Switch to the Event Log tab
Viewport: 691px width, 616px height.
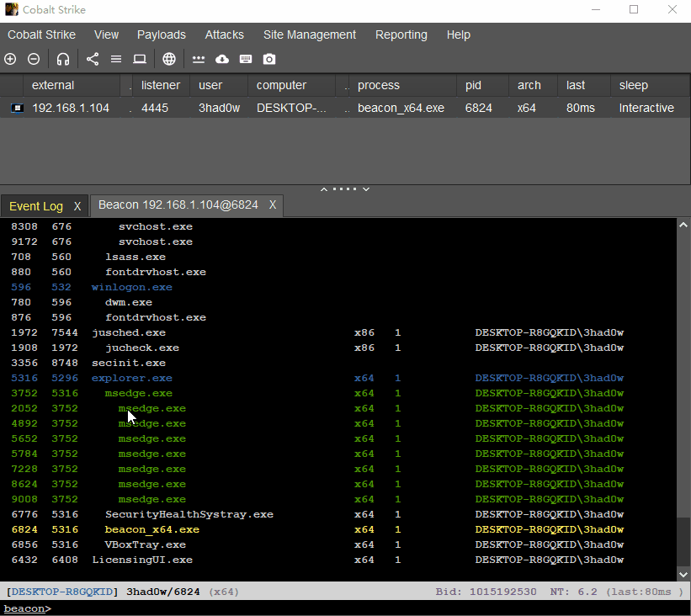(x=36, y=206)
